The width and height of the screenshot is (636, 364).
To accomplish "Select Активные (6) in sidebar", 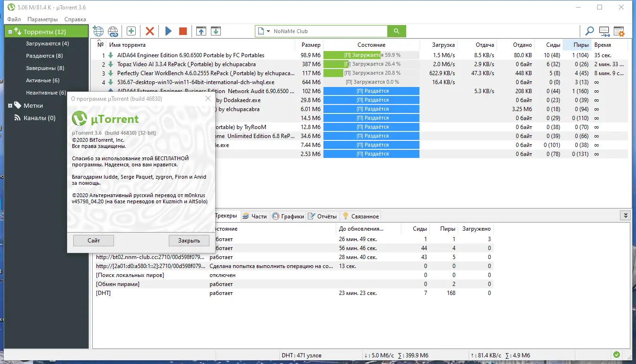I will [43, 80].
